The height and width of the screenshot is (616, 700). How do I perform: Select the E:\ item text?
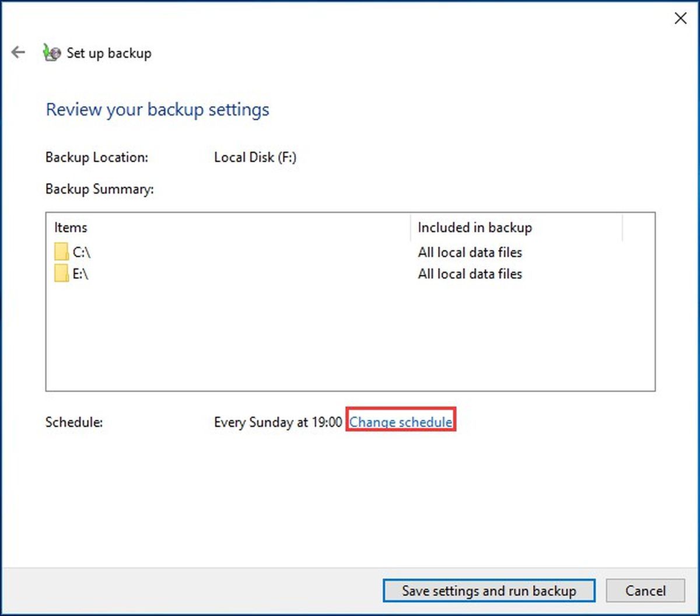(x=80, y=274)
